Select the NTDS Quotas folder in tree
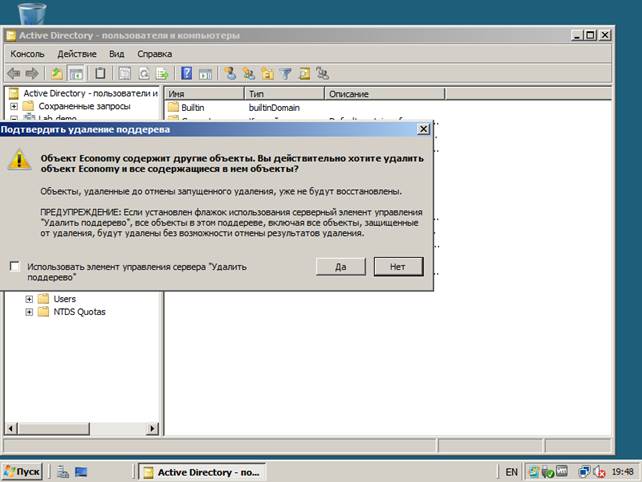This screenshot has height=482, width=642. point(79,312)
